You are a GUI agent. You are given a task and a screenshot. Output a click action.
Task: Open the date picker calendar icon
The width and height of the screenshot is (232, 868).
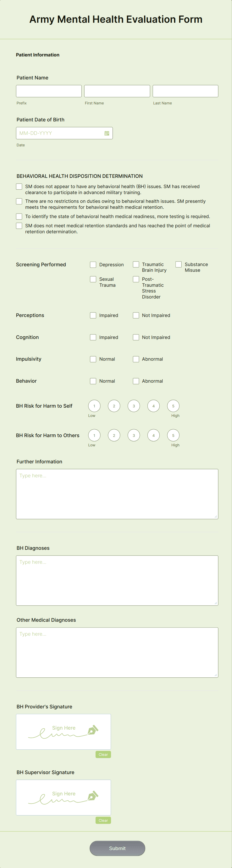click(x=107, y=133)
